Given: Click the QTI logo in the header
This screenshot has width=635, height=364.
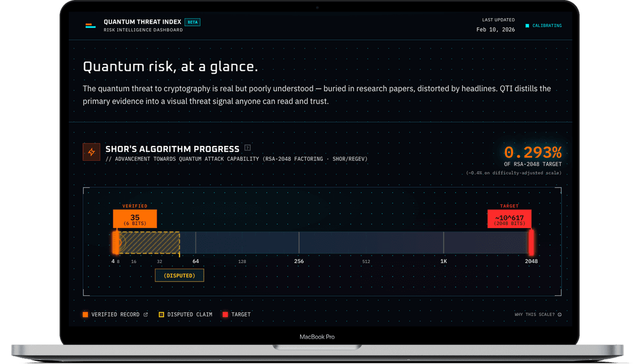Looking at the screenshot, I should coord(90,25).
